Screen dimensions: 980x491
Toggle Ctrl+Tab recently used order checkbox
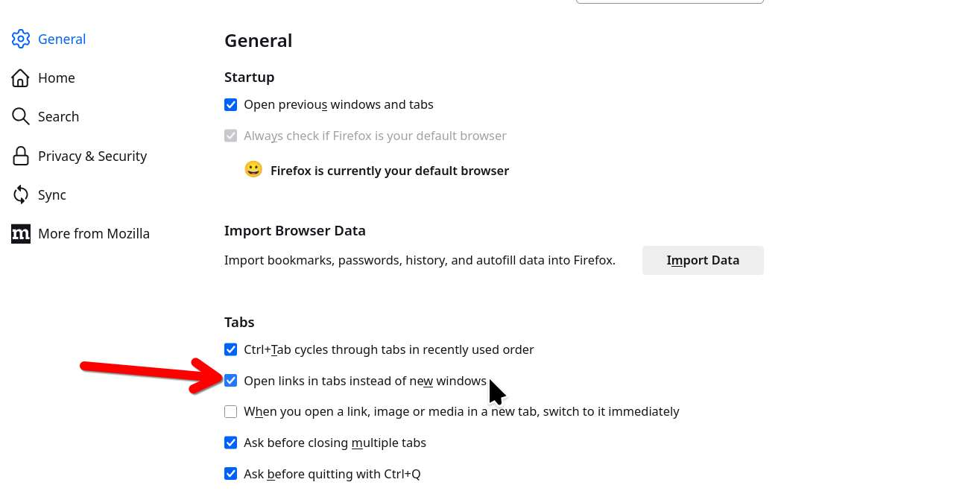[x=231, y=349]
